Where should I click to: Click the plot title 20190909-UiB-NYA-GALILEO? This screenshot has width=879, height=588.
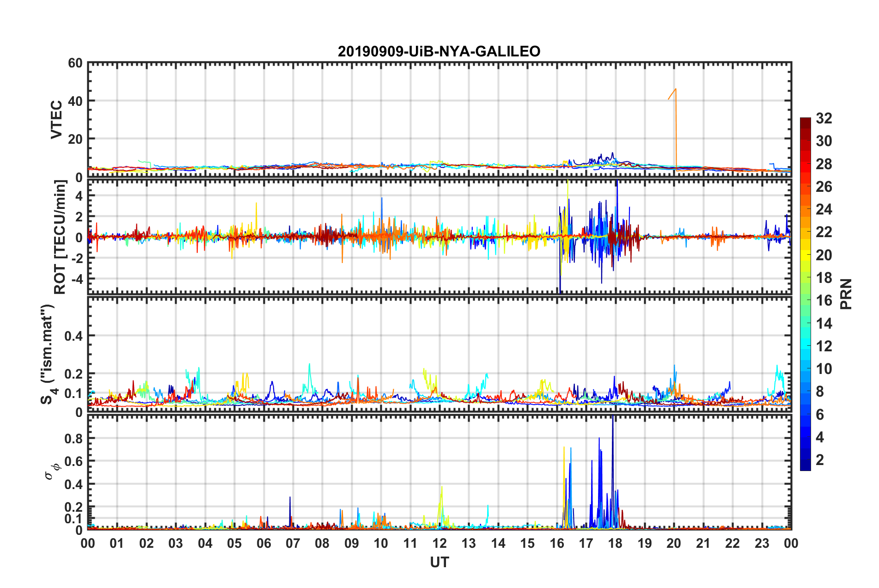tap(439, 51)
